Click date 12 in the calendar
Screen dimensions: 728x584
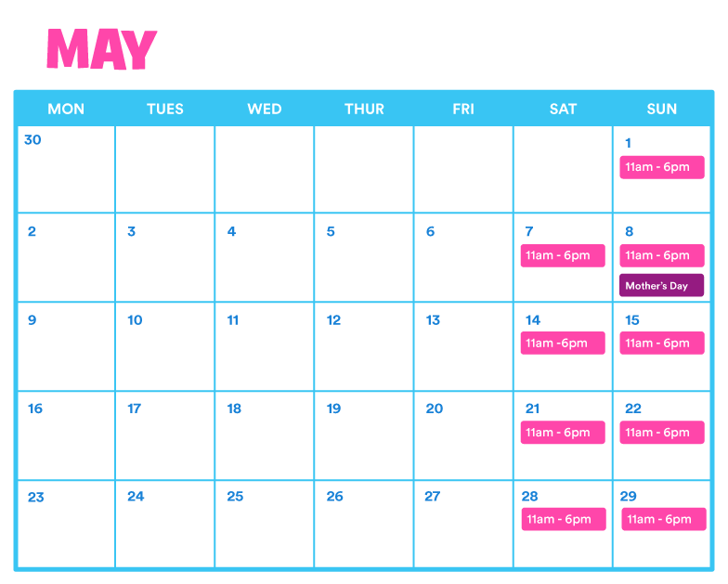[333, 320]
